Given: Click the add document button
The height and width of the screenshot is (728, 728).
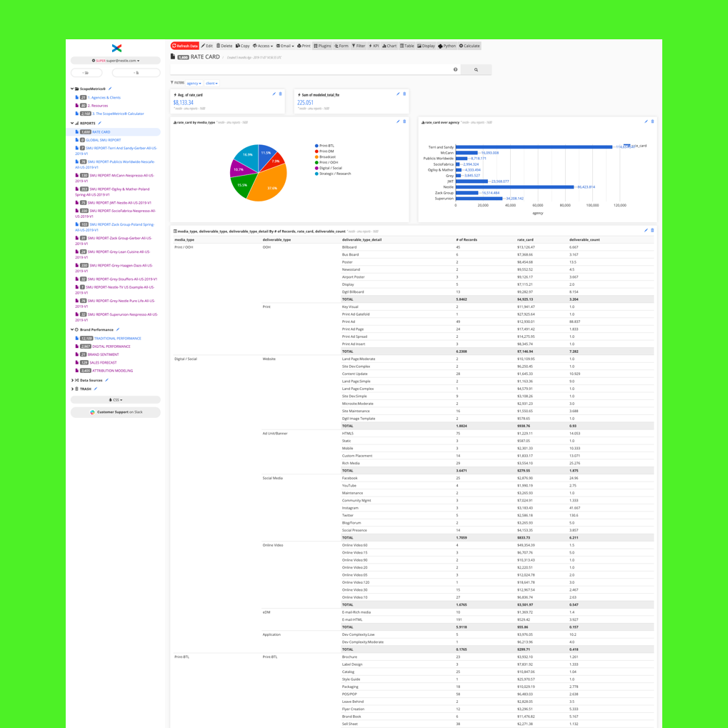Looking at the screenshot, I should point(136,73).
